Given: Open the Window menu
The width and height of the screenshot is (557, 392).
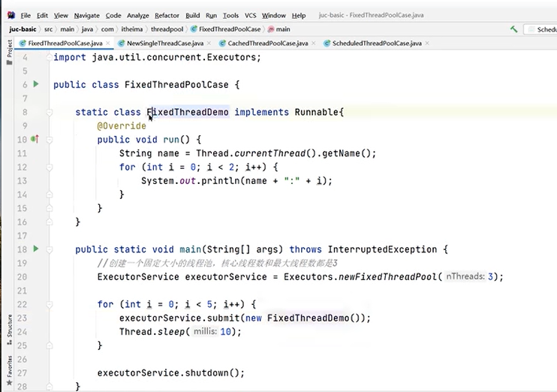Looking at the screenshot, I should (x=273, y=15).
